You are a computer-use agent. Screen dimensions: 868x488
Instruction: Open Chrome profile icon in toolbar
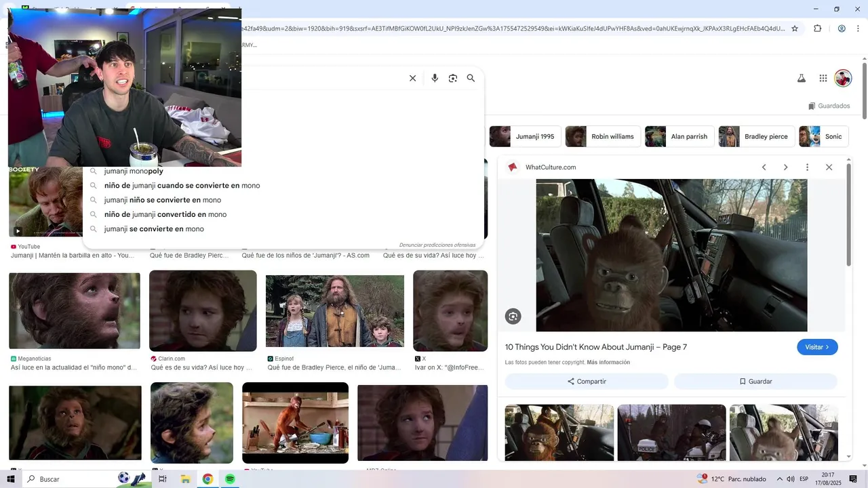842,28
